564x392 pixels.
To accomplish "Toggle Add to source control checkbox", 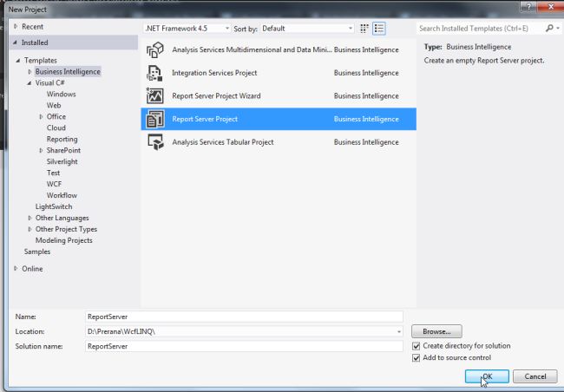I will [x=416, y=358].
